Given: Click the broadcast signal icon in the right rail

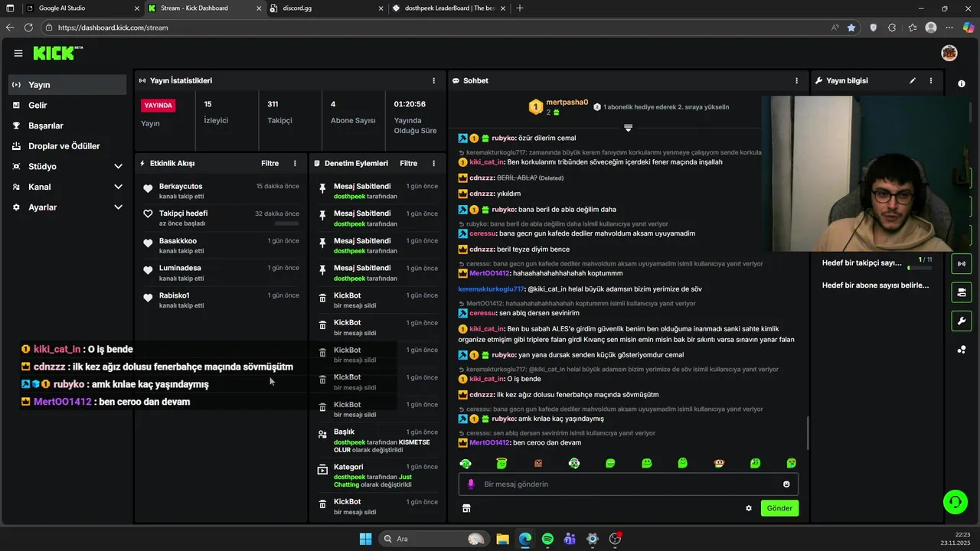Looking at the screenshot, I should point(962,264).
